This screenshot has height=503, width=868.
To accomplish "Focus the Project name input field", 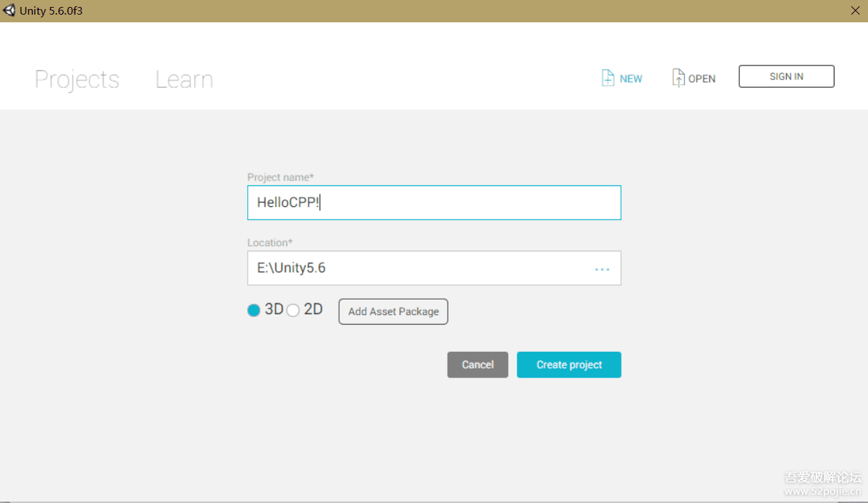I will 434,203.
